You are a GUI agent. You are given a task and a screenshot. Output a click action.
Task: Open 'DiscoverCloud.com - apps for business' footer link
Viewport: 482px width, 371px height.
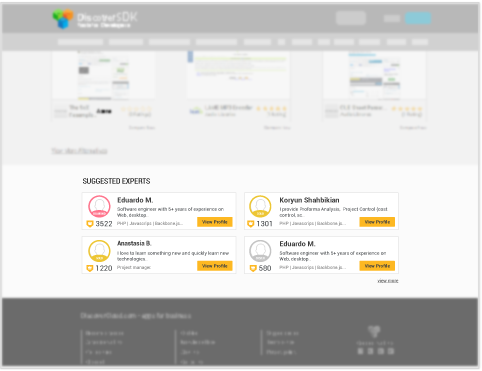pyautogui.click(x=136, y=316)
